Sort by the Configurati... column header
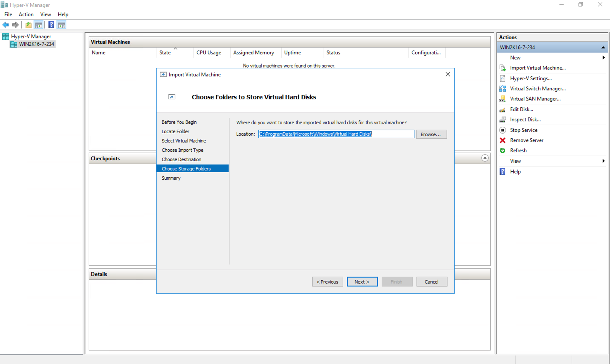Viewport: 610px width, 364px height. click(427, 53)
